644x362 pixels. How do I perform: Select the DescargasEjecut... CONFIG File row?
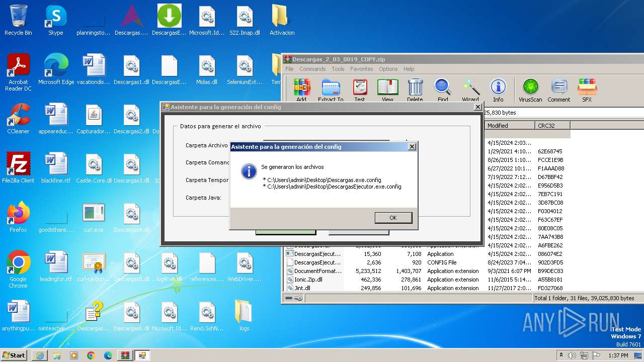click(428, 262)
